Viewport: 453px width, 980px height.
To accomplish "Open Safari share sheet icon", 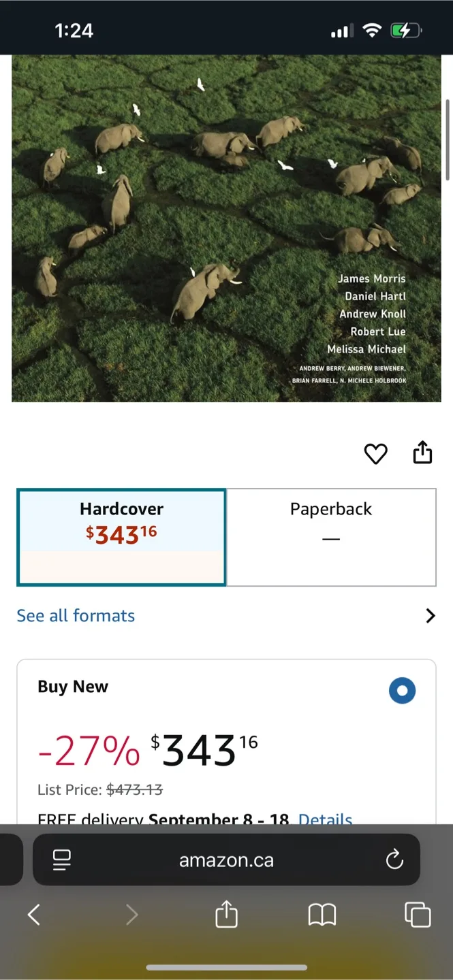I will (x=226, y=914).
